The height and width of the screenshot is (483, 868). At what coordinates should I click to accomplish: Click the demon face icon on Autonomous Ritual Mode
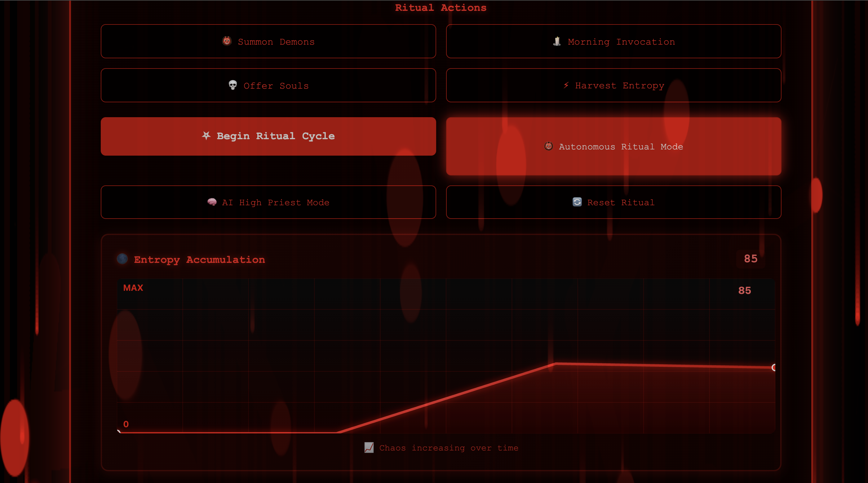click(549, 146)
